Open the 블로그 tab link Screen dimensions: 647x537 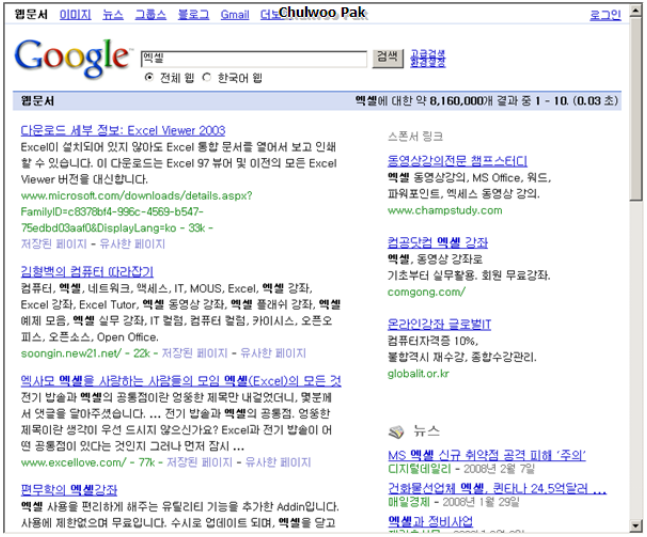coord(193,15)
